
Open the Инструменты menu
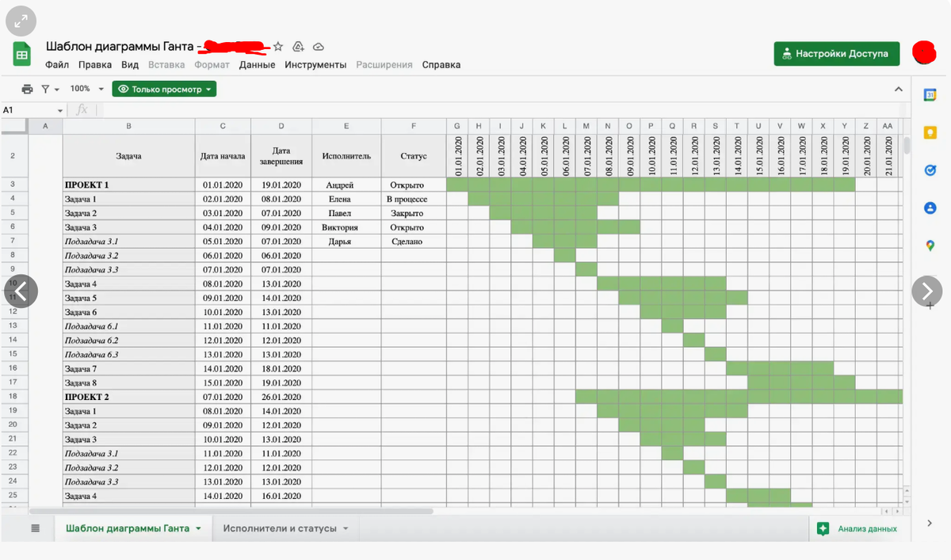coord(315,65)
